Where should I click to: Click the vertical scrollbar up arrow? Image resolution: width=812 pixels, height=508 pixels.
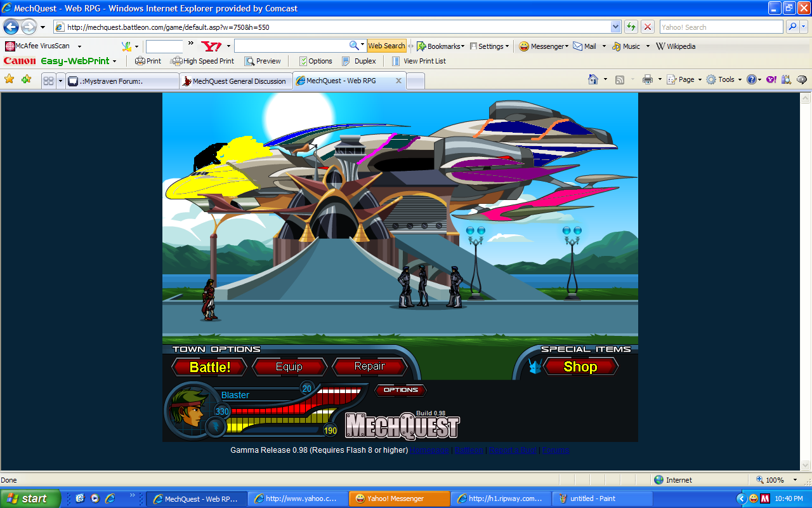pos(806,98)
